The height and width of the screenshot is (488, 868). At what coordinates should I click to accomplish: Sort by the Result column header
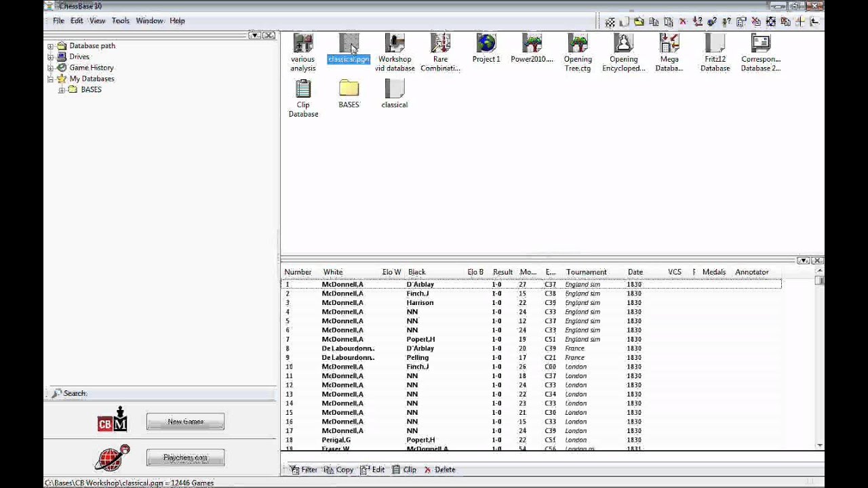[x=502, y=272]
